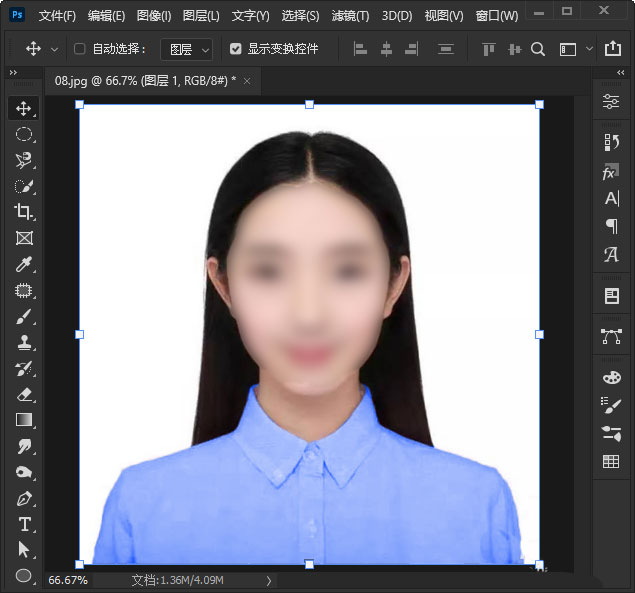Select the Quick Selection tool

tap(23, 186)
